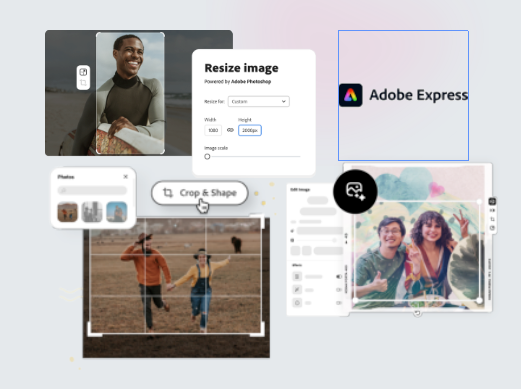The height and width of the screenshot is (389, 521).
Task: Toggle the first effect switch in Effects
Action: pyautogui.click(x=339, y=276)
